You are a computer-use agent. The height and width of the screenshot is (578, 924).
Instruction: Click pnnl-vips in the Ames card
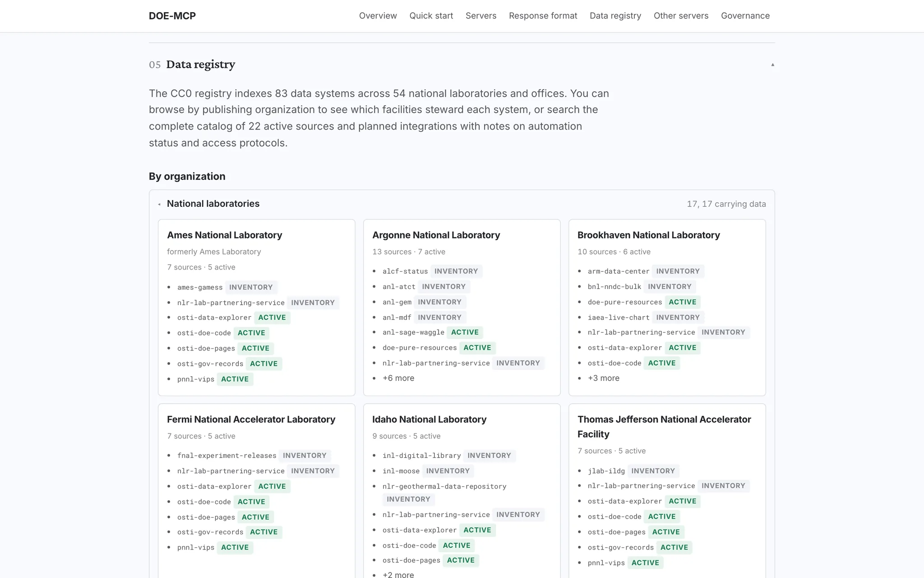point(196,379)
